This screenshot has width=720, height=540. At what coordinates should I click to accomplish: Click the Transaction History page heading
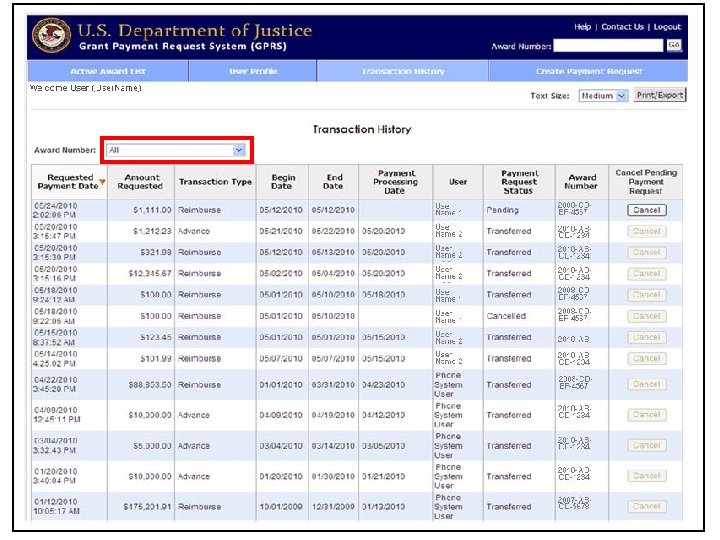click(x=362, y=129)
